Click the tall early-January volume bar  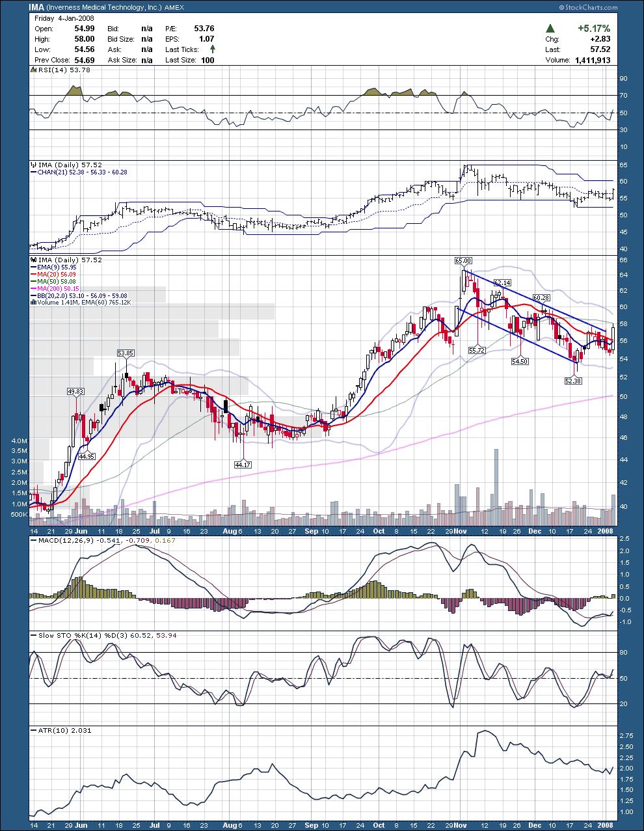pos(613,510)
